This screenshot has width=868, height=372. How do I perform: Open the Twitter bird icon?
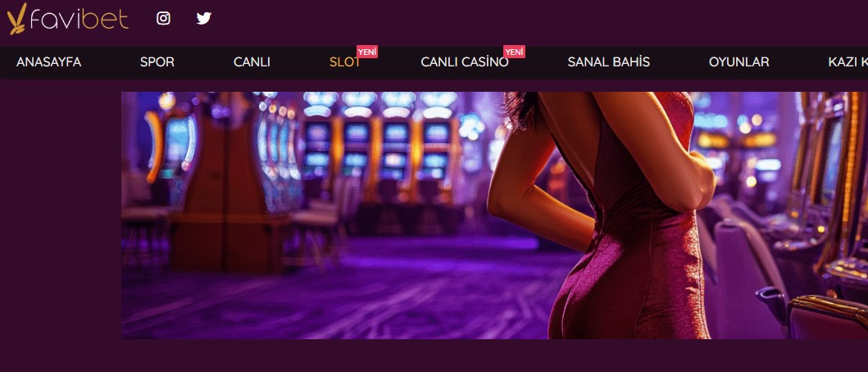tap(204, 18)
